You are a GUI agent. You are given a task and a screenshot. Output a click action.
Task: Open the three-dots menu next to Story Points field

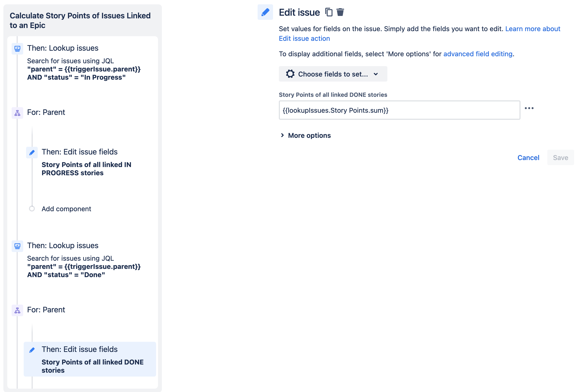[529, 108]
